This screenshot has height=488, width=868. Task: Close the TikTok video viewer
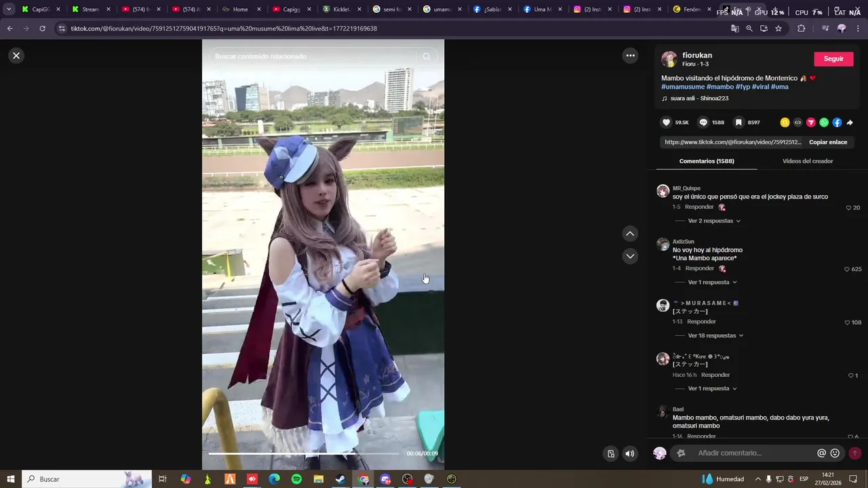(x=16, y=56)
